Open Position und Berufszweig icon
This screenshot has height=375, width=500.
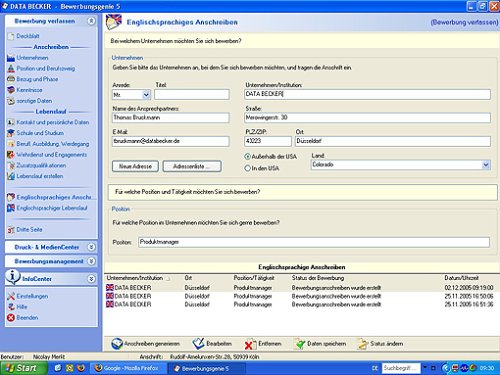11,68
